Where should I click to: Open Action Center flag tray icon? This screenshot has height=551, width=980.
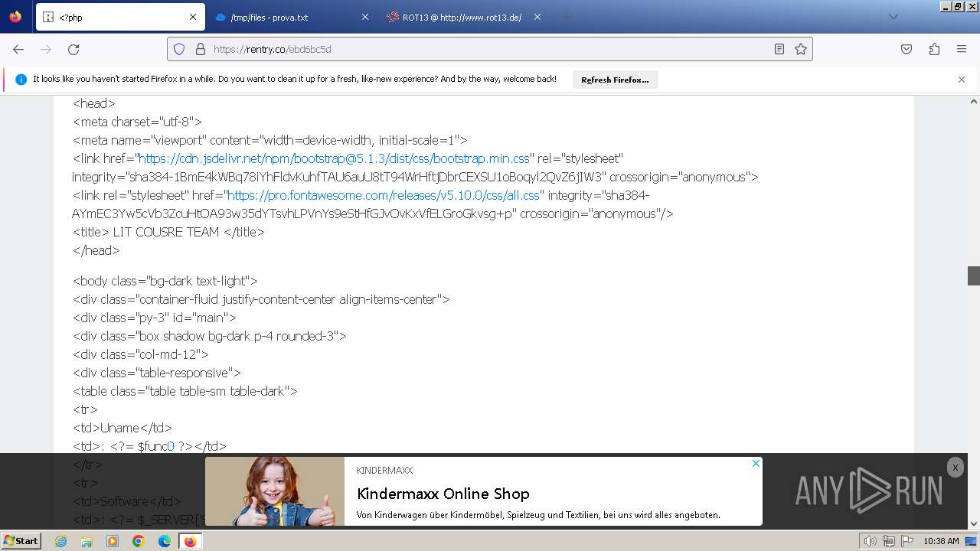907,541
